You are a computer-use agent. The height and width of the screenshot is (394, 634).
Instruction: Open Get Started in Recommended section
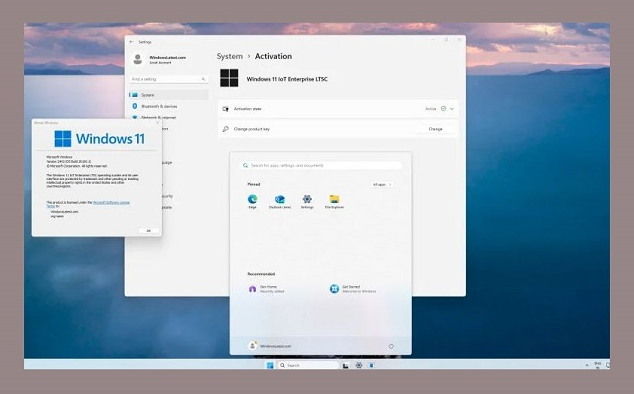click(353, 289)
